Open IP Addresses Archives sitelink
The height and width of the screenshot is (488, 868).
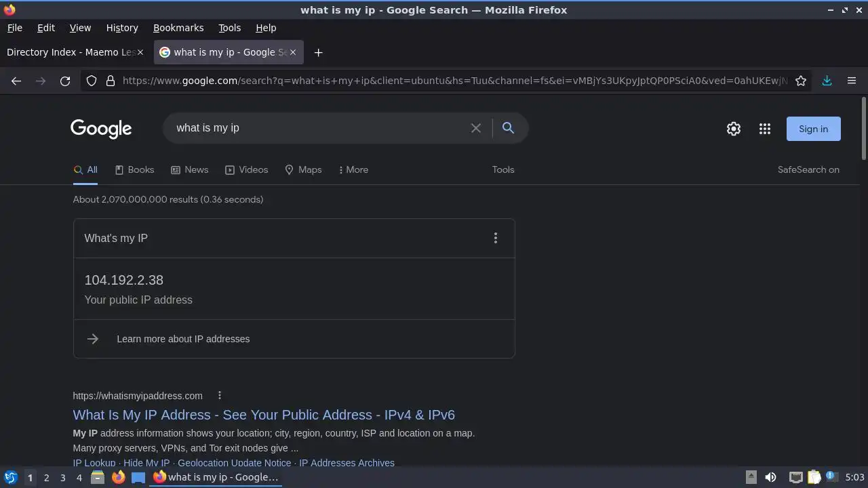click(x=347, y=463)
